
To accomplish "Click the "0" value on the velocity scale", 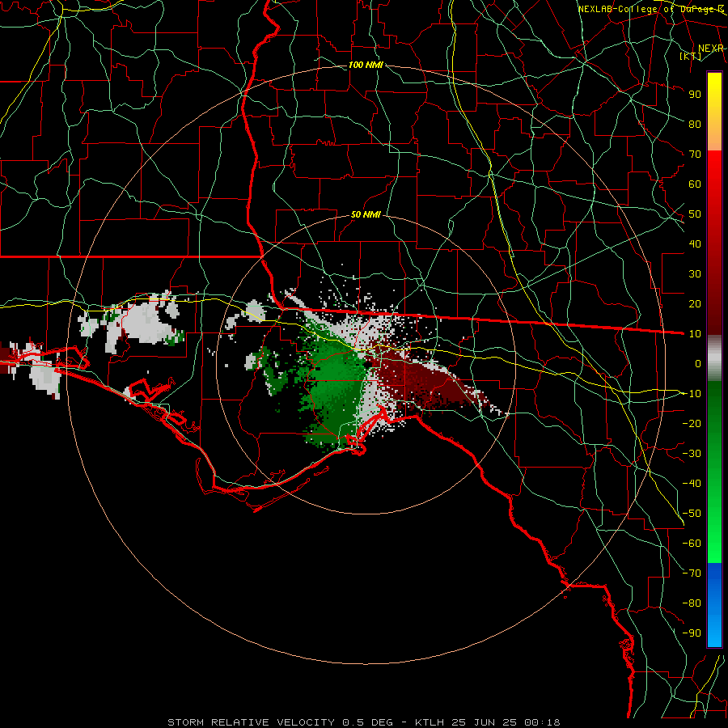I will click(698, 364).
